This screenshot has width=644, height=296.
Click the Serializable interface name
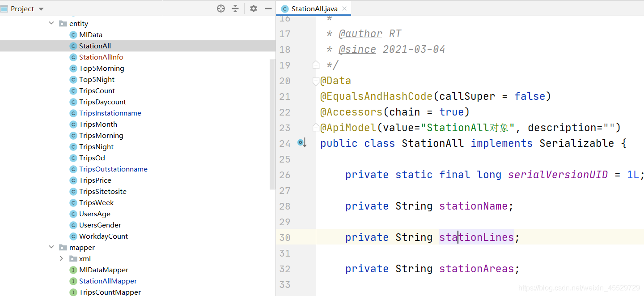click(576, 143)
